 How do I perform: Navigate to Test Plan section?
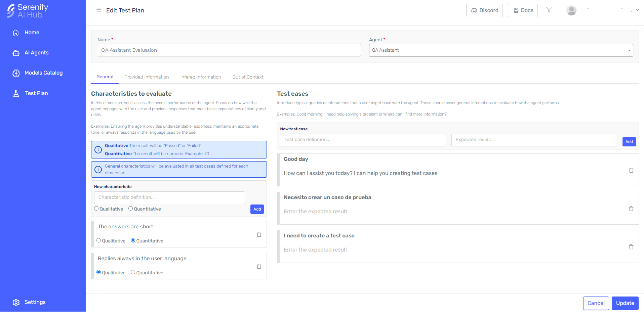click(30, 93)
